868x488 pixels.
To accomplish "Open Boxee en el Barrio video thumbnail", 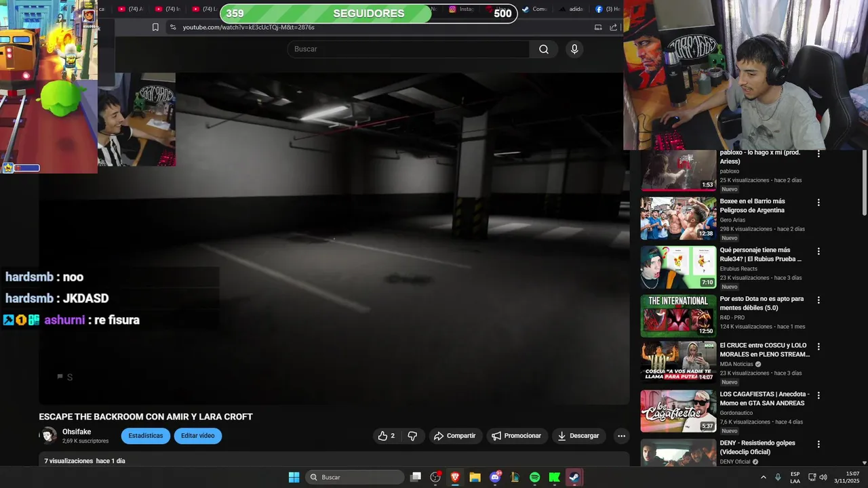I will click(x=678, y=218).
